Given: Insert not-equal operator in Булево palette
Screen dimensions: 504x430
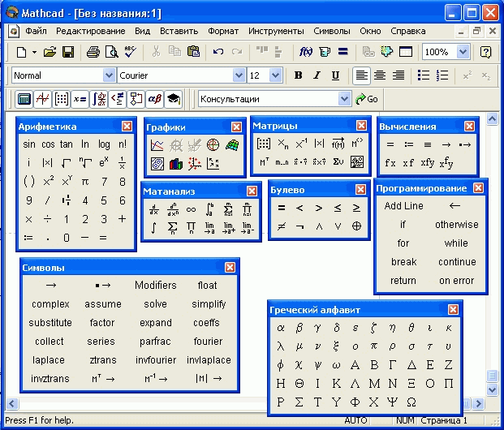Looking at the screenshot, I should (282, 226).
